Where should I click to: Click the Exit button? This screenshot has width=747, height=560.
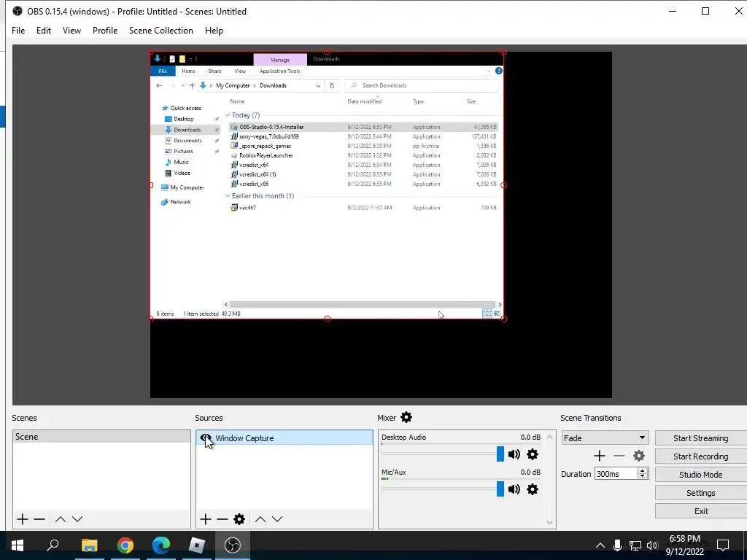pyautogui.click(x=701, y=511)
